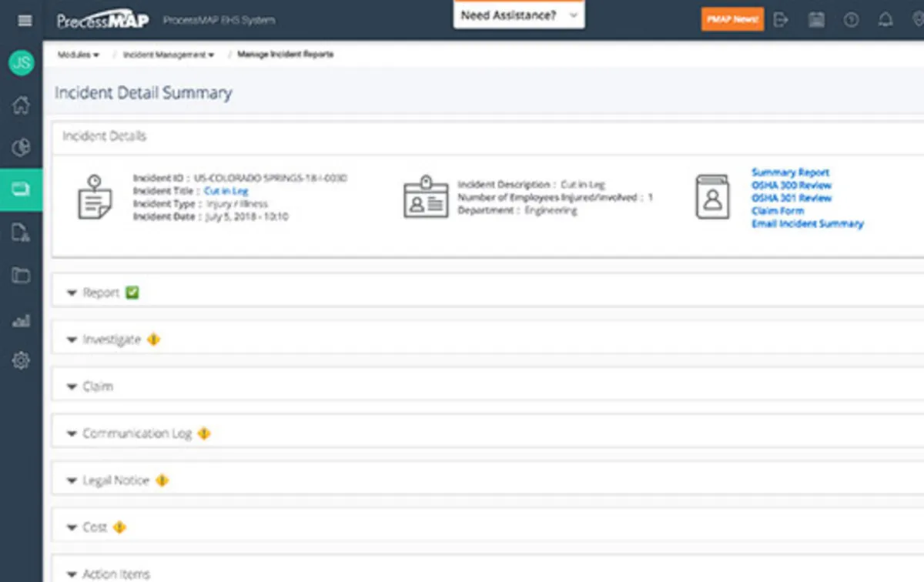Open the folder sidebar icon

pos(21,275)
